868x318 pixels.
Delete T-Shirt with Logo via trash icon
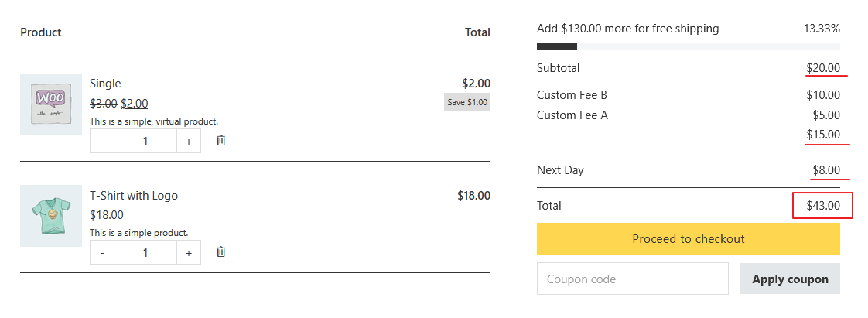(x=221, y=252)
